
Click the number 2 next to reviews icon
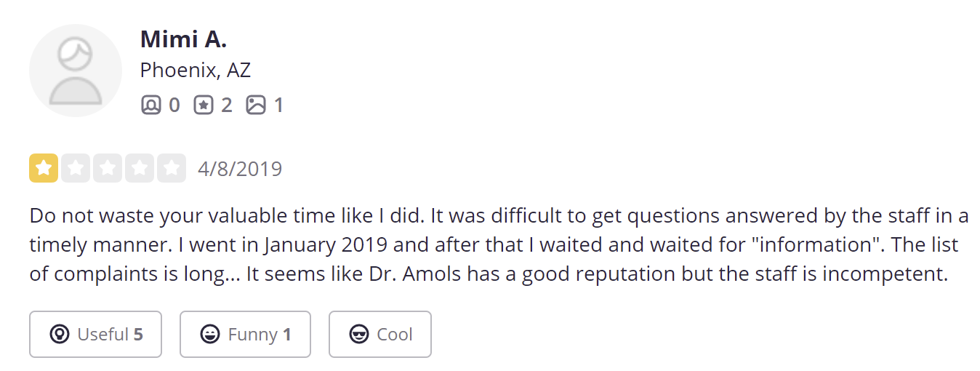[x=226, y=105]
